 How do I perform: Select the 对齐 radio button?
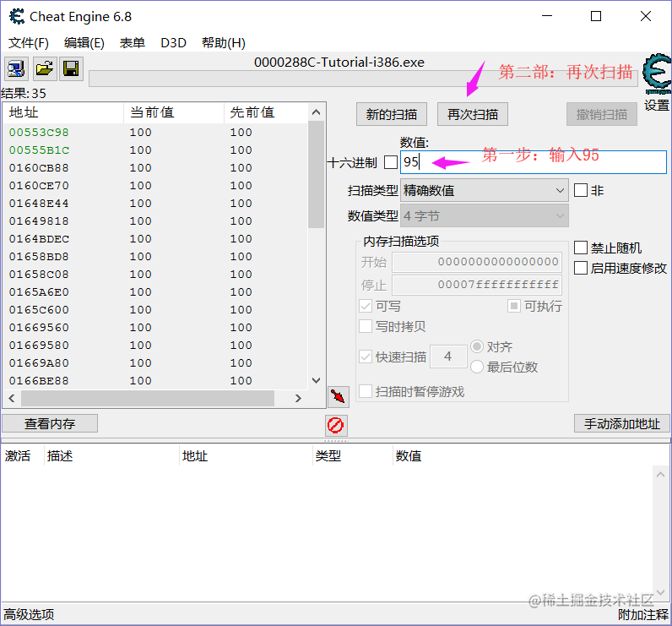point(477,346)
